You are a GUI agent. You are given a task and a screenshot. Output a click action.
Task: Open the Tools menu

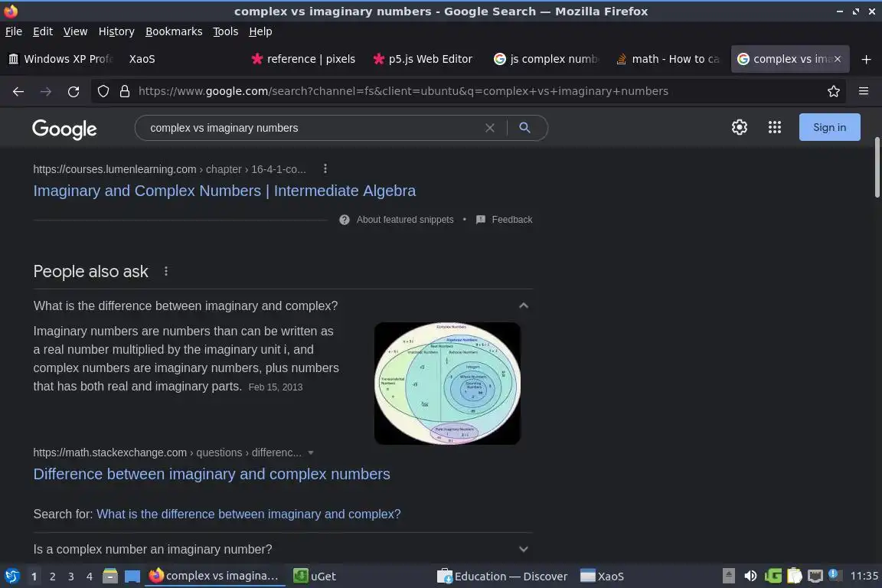pyautogui.click(x=226, y=31)
